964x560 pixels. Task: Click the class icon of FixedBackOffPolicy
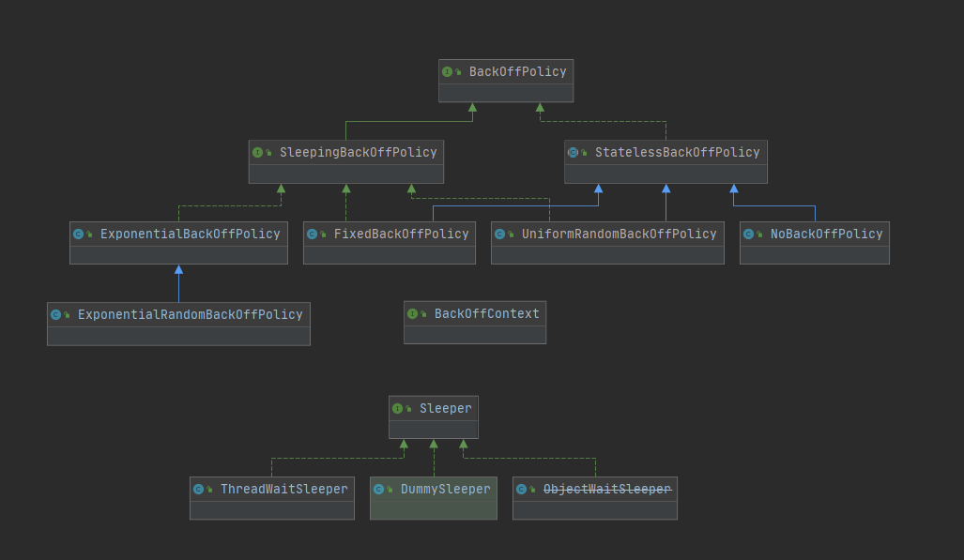point(313,235)
